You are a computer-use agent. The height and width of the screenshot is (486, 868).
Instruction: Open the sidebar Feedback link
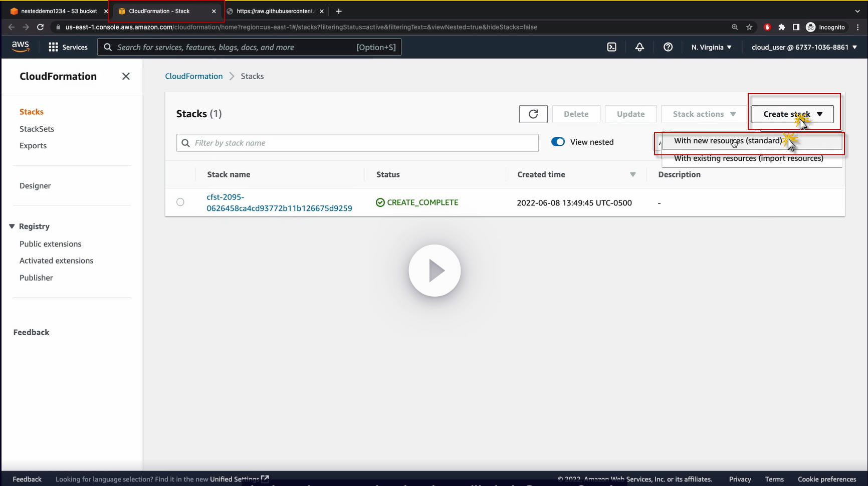(31, 332)
